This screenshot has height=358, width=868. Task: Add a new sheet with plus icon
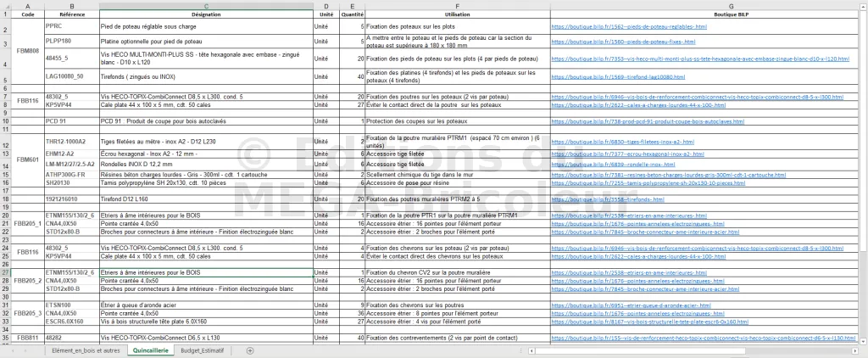tap(249, 350)
